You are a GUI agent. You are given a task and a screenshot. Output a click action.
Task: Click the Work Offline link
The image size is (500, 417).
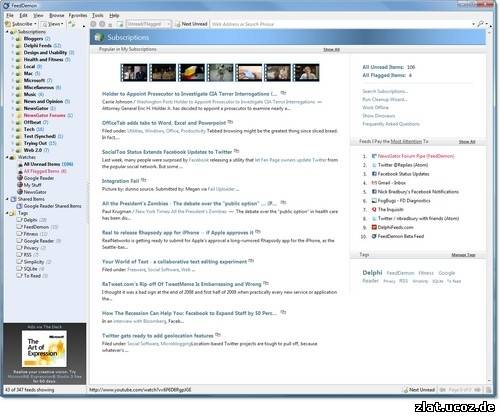pyautogui.click(x=375, y=107)
